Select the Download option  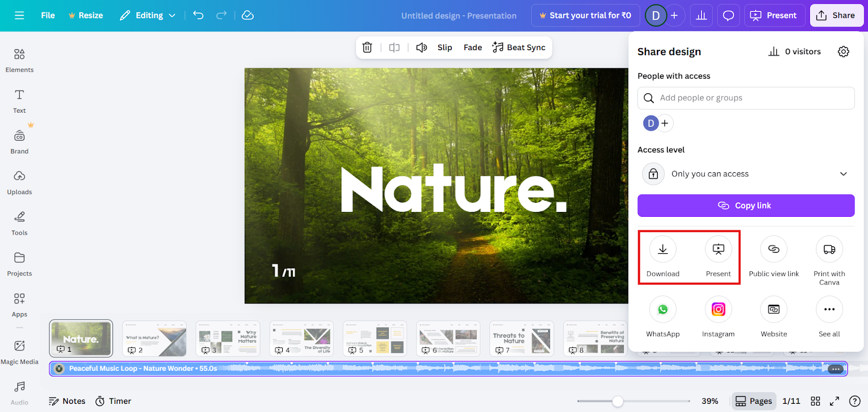pyautogui.click(x=663, y=257)
